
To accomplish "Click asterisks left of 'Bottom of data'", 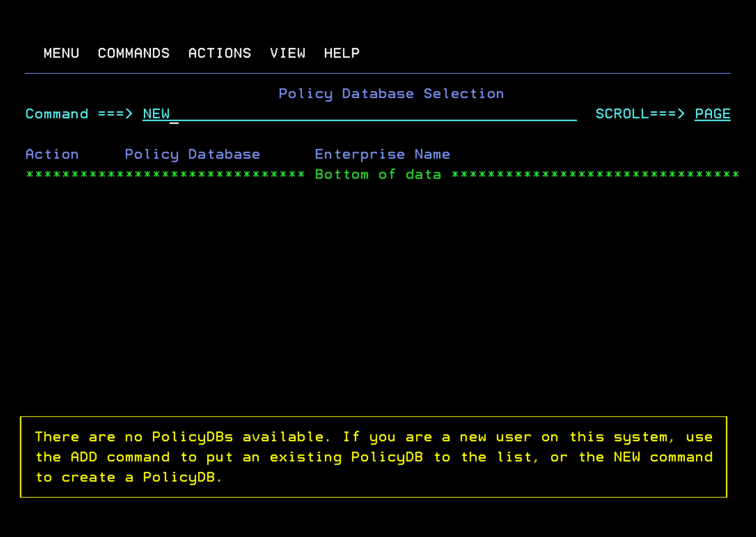I will [165, 175].
